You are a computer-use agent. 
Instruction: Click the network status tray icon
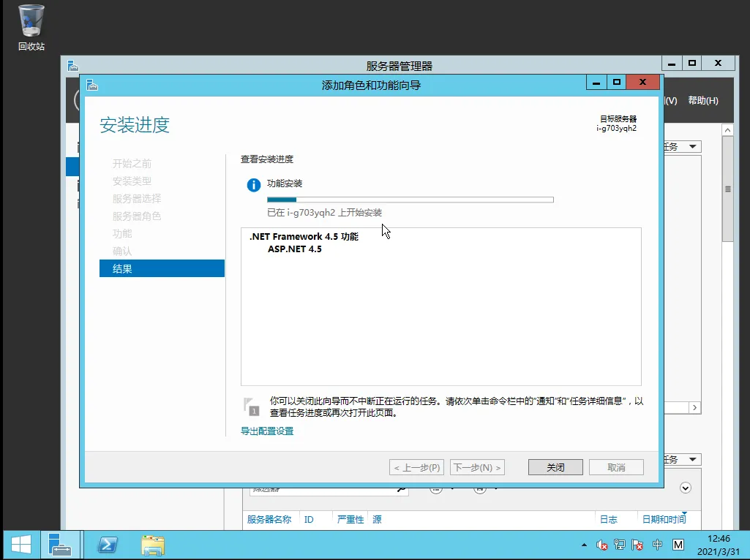point(620,545)
